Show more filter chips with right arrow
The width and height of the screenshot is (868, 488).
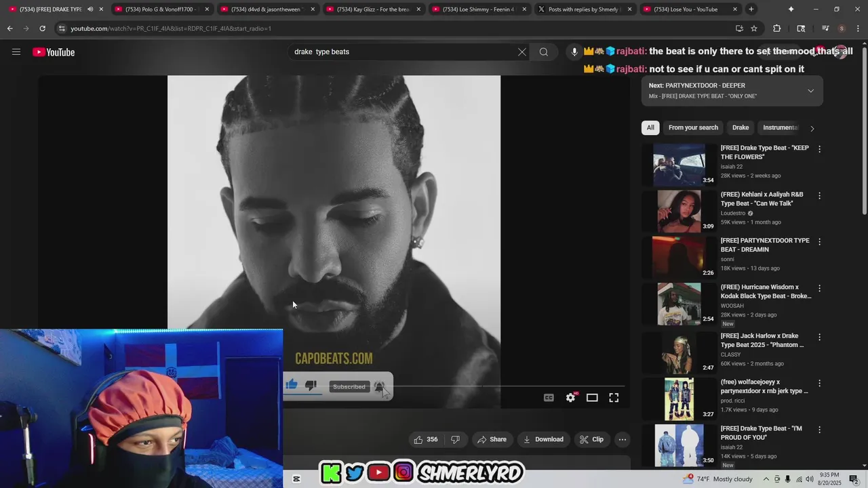point(812,128)
